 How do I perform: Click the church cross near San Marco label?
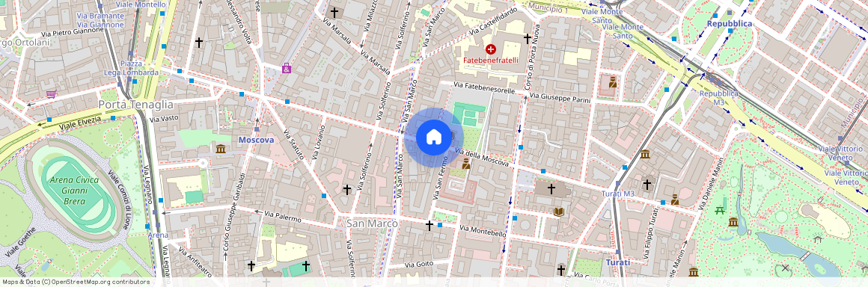point(429,225)
